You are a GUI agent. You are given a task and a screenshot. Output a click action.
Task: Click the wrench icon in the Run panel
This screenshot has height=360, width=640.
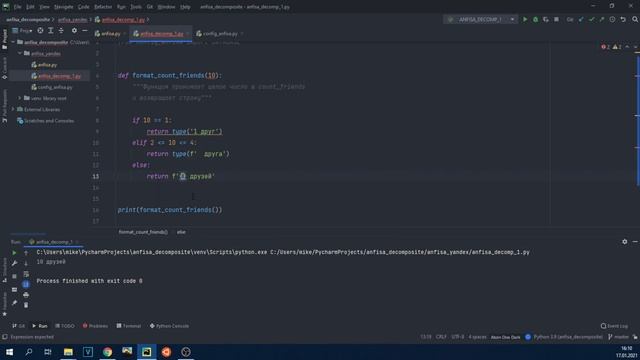[x=14, y=264]
